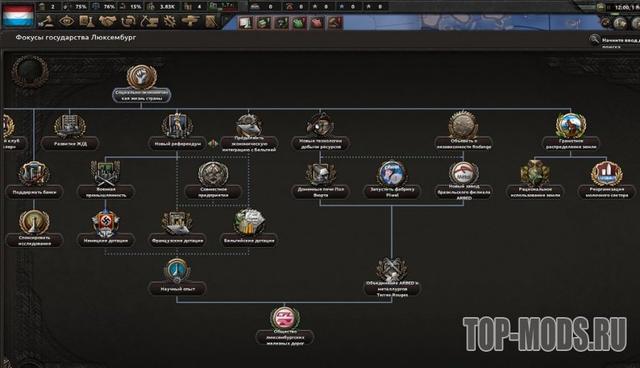Image resolution: width=640 pixels, height=368 pixels.
Task: Select the 'Рациональное использование земли' focus
Action: pyautogui.click(x=535, y=180)
